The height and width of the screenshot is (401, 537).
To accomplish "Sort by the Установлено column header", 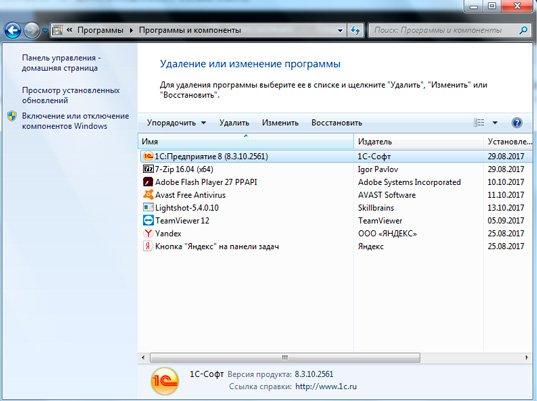I will click(x=509, y=141).
